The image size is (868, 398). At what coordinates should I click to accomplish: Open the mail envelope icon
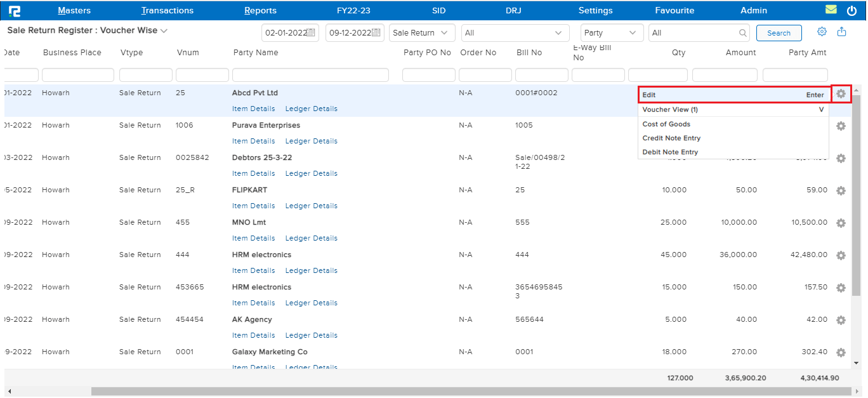coord(831,10)
